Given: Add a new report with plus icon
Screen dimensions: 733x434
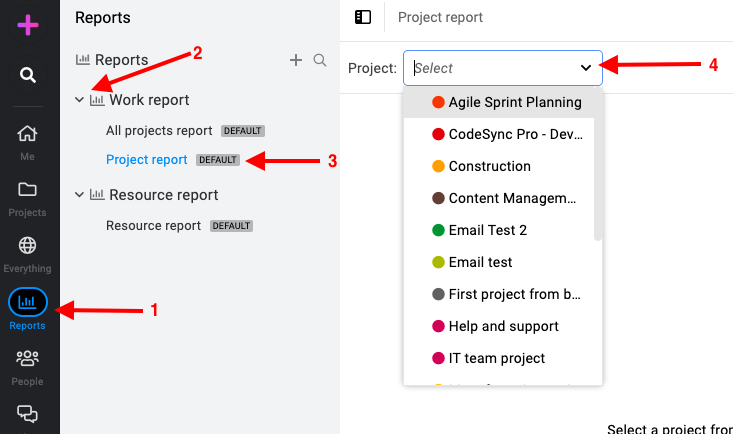Looking at the screenshot, I should [x=295, y=60].
